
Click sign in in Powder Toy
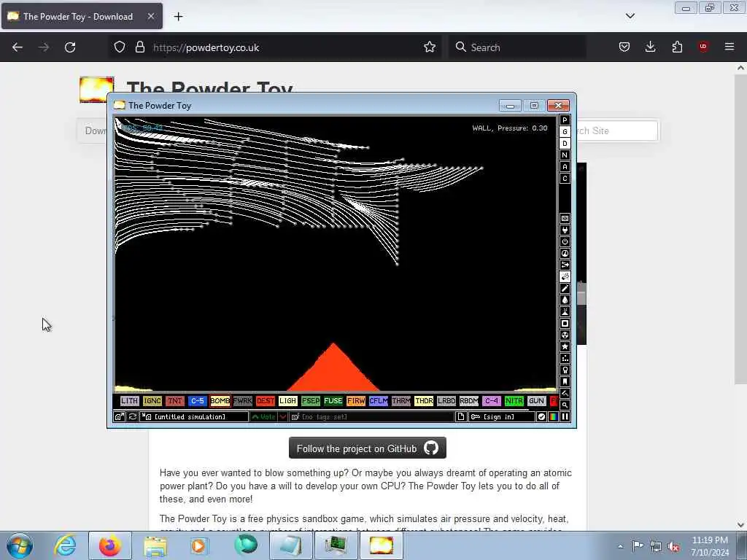[x=502, y=416]
